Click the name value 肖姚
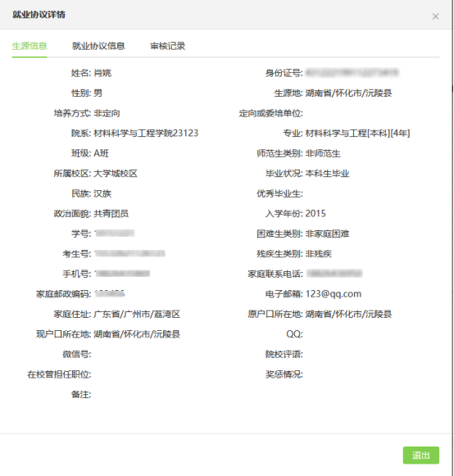Screen dimensions: 454x476 click(102, 73)
